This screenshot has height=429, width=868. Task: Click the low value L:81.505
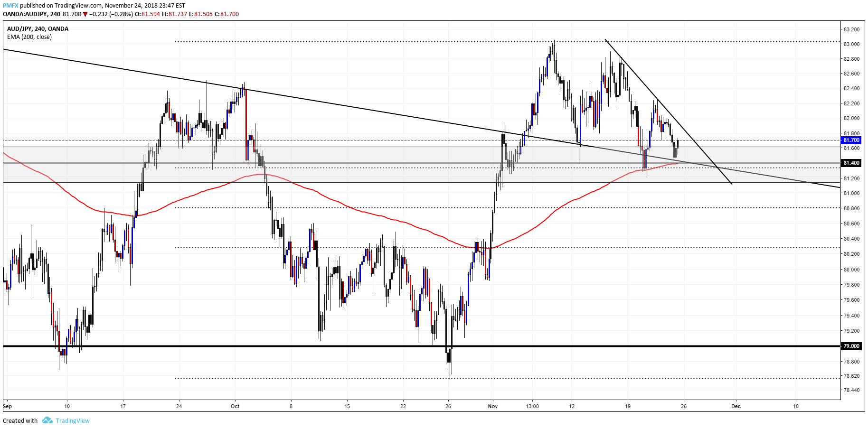[x=201, y=14]
